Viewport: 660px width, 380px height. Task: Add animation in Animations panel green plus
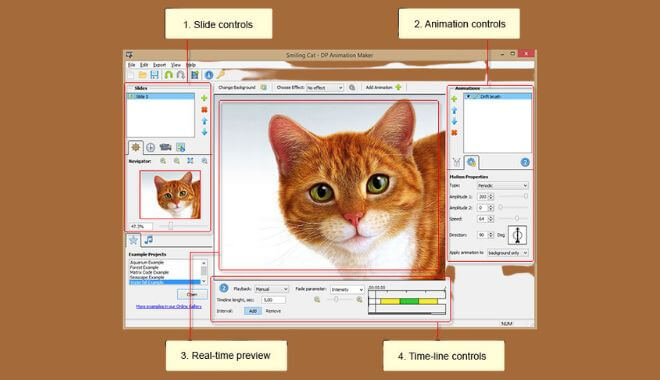pyautogui.click(x=454, y=99)
